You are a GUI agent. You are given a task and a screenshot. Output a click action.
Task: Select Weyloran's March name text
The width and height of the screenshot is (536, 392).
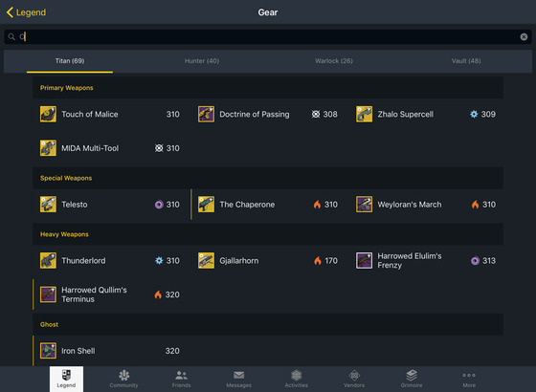pos(410,205)
